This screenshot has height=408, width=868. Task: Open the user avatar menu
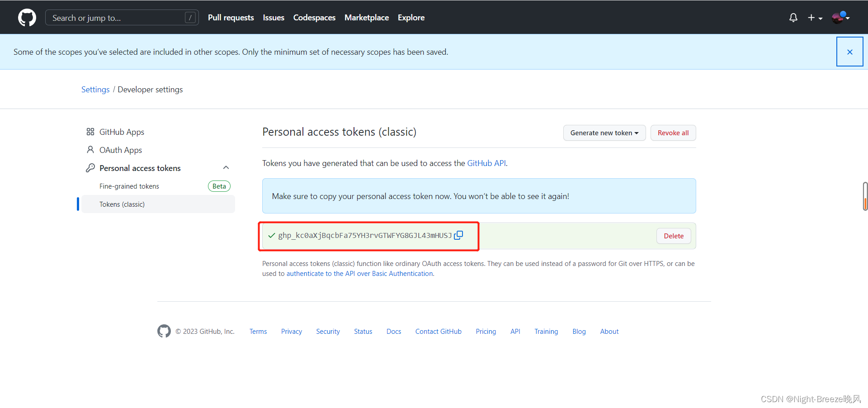pos(841,17)
